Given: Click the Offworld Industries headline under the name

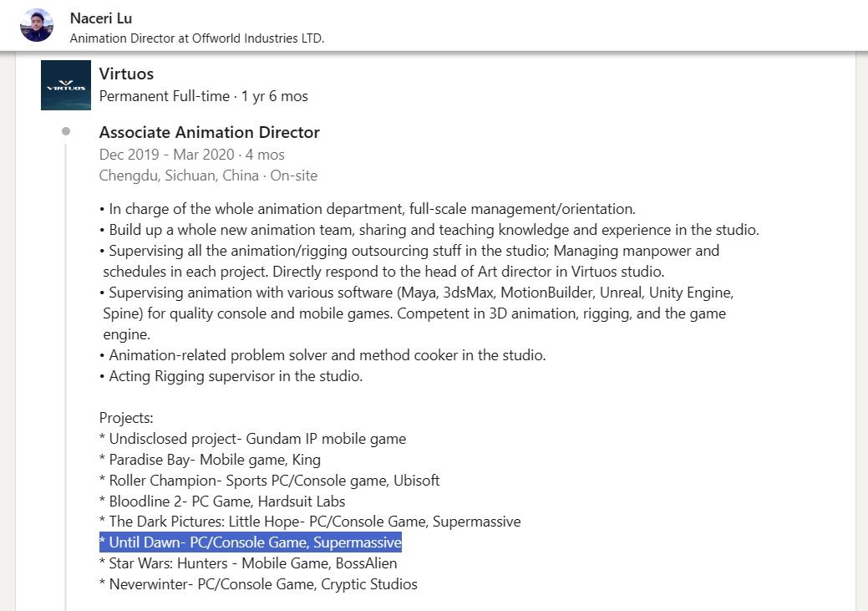Looking at the screenshot, I should [196, 38].
